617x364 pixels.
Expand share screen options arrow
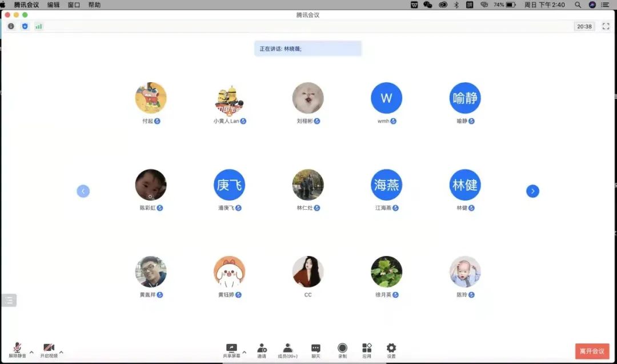click(x=245, y=352)
